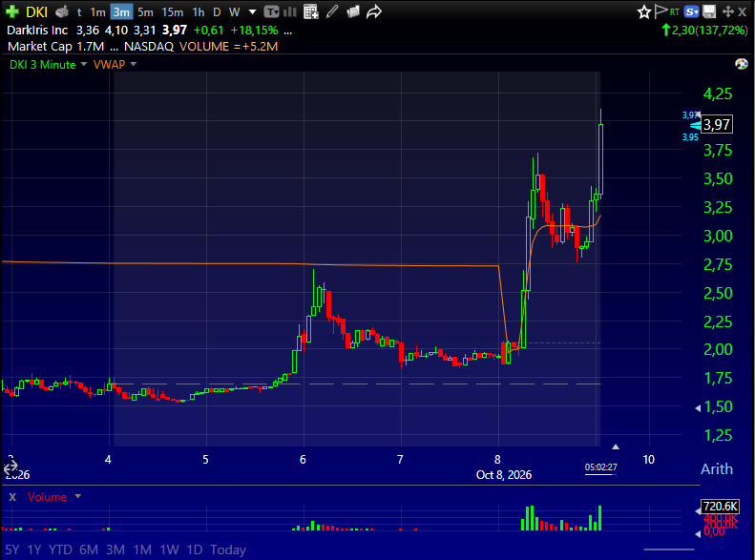Select the pencil drawing tools icon
755x560 pixels.
(332, 11)
